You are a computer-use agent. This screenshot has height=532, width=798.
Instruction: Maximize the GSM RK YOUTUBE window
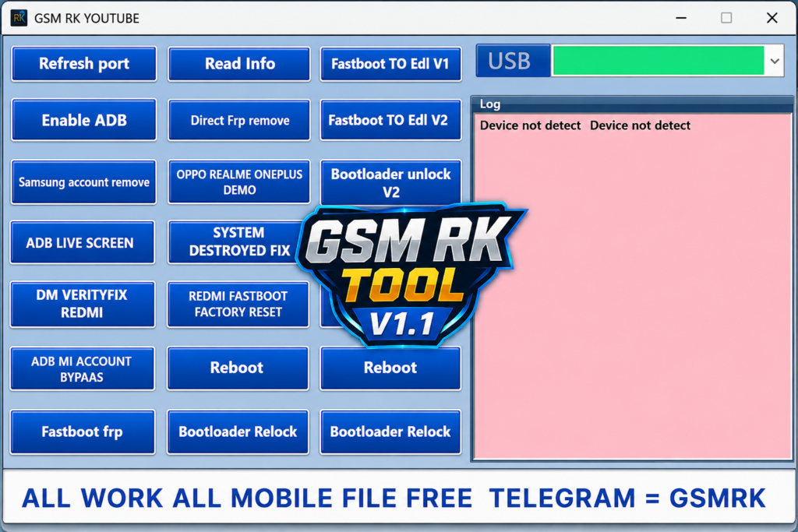726,18
